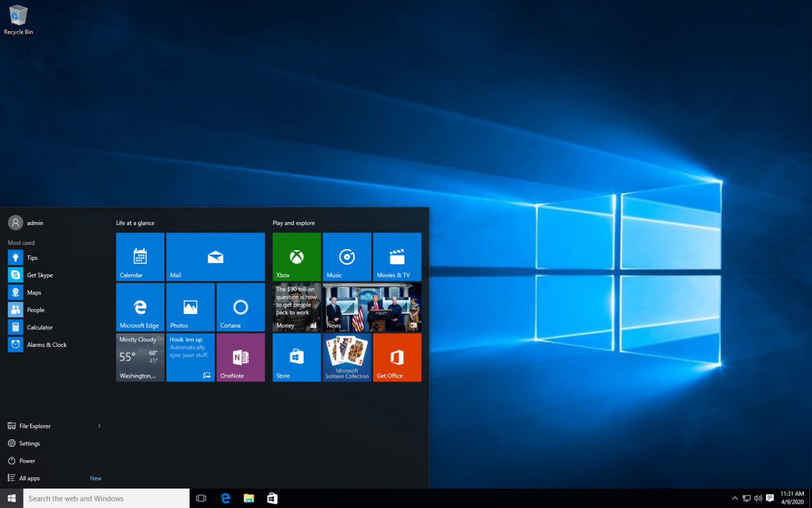Open the OneNote tile
812x508 pixels.
(241, 357)
